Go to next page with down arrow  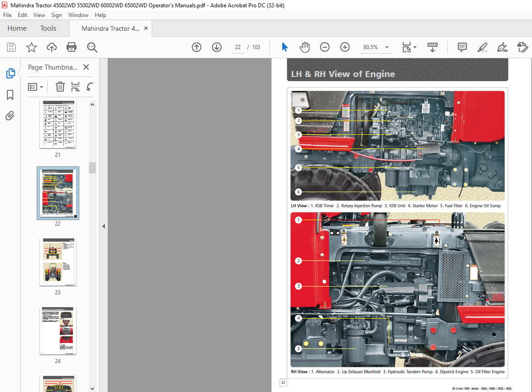pos(217,47)
